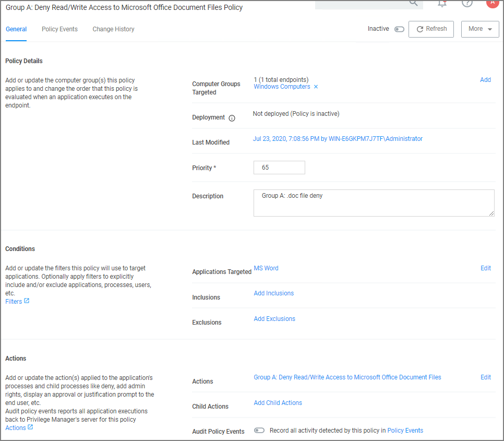
Task: Click Add Inclusions link
Action: [273, 293]
